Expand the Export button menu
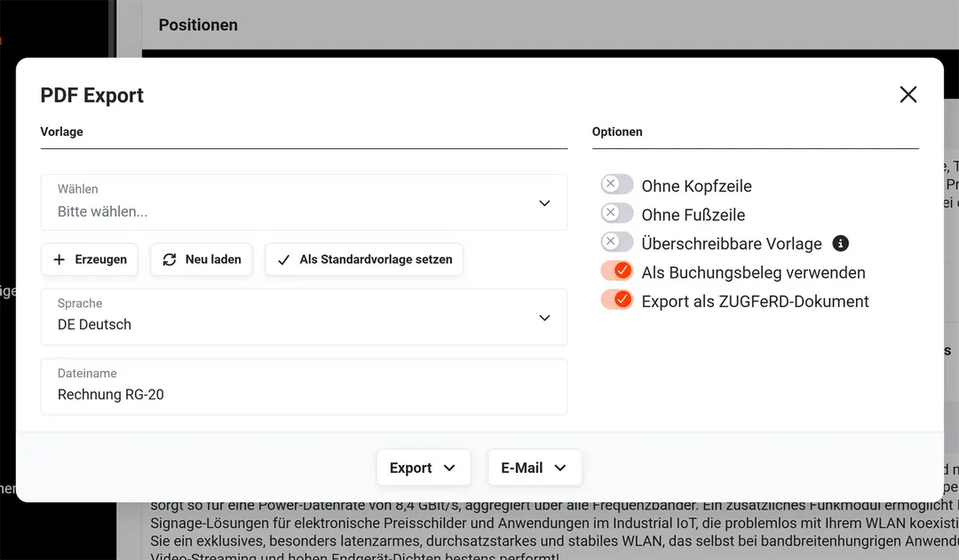Viewport: 959px width, 560px height. pos(424,468)
